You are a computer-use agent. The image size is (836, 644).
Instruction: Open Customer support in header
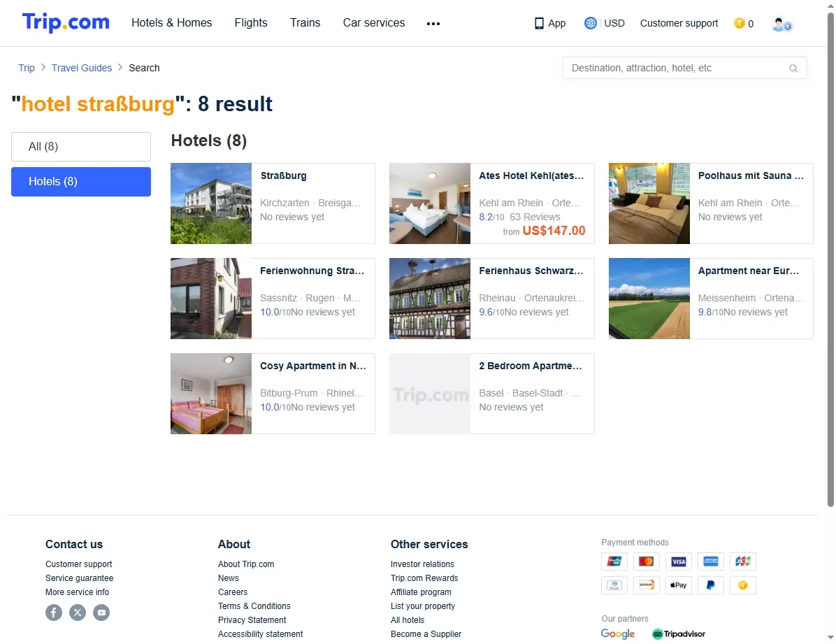(x=679, y=24)
